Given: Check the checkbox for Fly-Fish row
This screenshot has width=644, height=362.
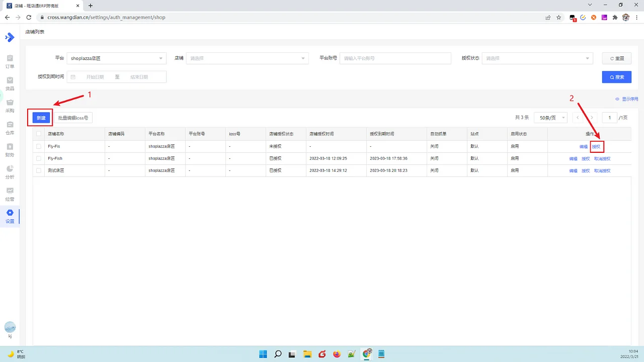Looking at the screenshot, I should 39,158.
